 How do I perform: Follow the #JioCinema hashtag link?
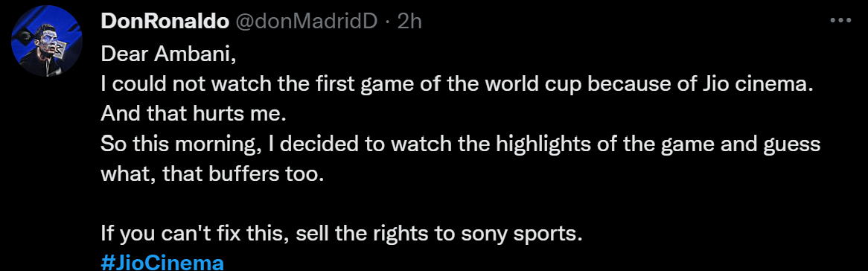[163, 263]
